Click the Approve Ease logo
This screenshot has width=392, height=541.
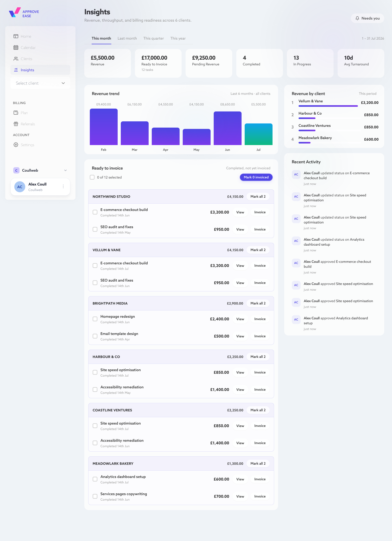click(24, 13)
